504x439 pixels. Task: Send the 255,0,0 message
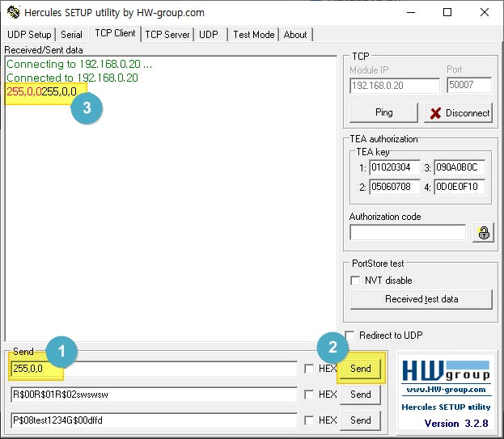click(361, 369)
